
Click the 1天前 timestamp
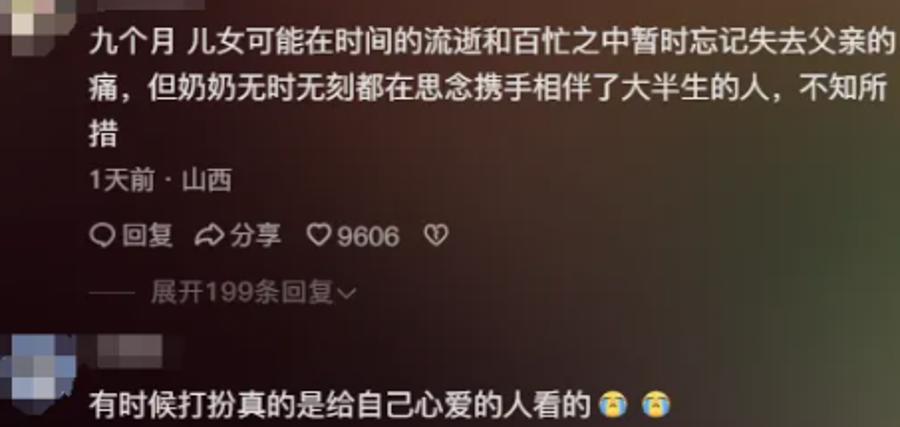click(x=122, y=181)
